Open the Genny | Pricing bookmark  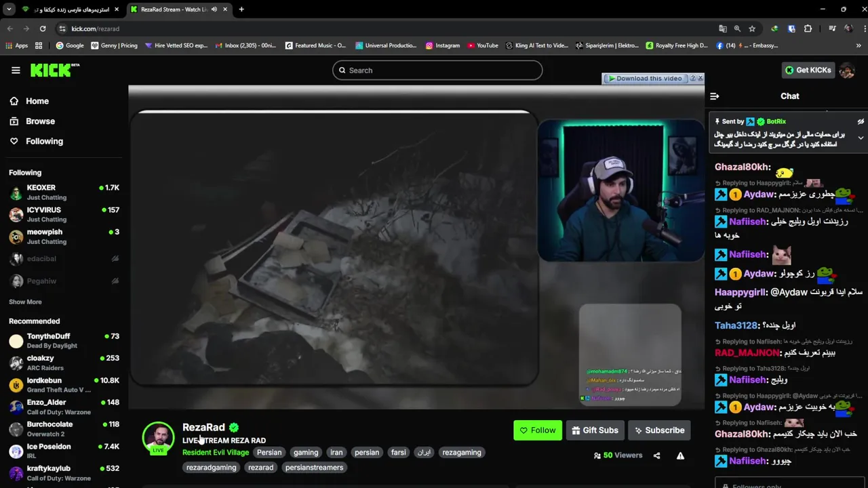coord(114,45)
